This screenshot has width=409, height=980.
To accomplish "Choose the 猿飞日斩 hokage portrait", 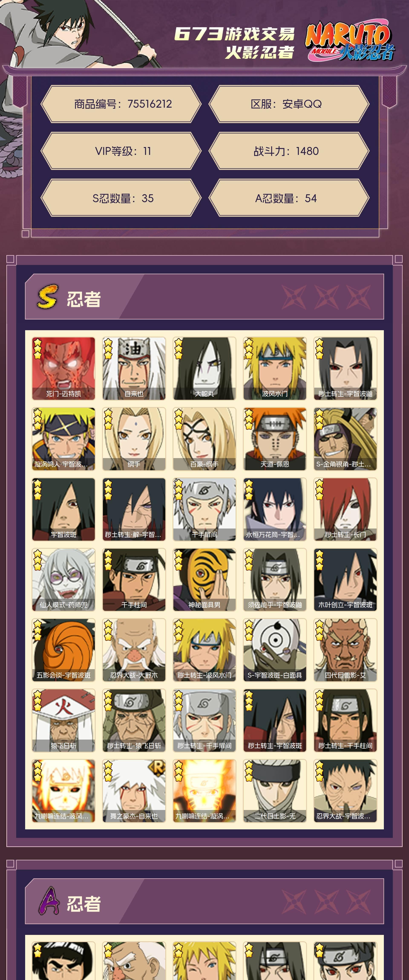I will click(x=63, y=720).
